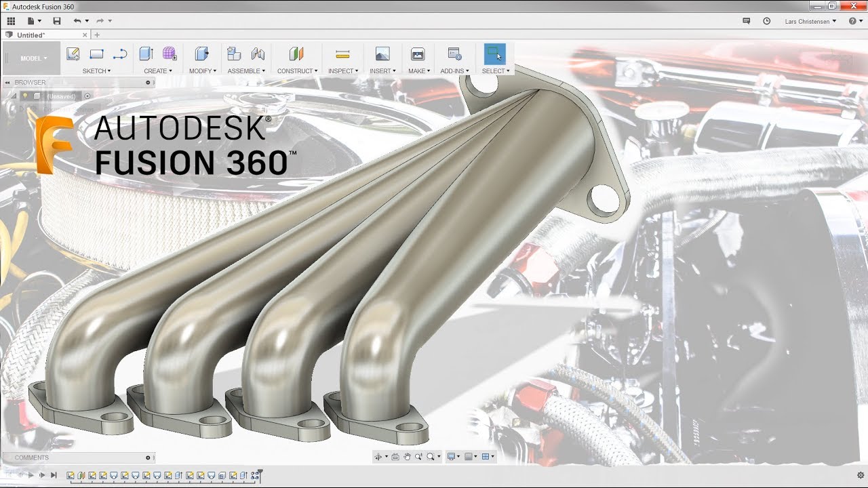The height and width of the screenshot is (488, 868).
Task: Open timeline settings gear icon
Action: pos(861,475)
